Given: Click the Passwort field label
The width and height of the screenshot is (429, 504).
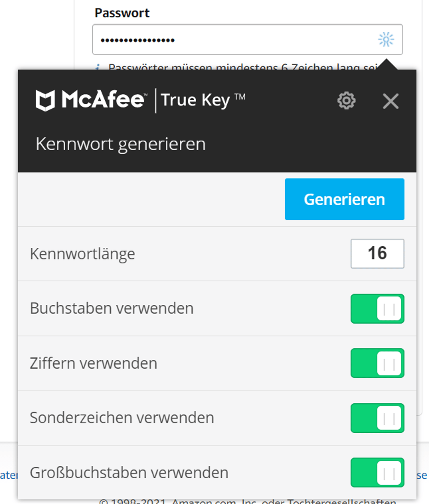Looking at the screenshot, I should [121, 12].
